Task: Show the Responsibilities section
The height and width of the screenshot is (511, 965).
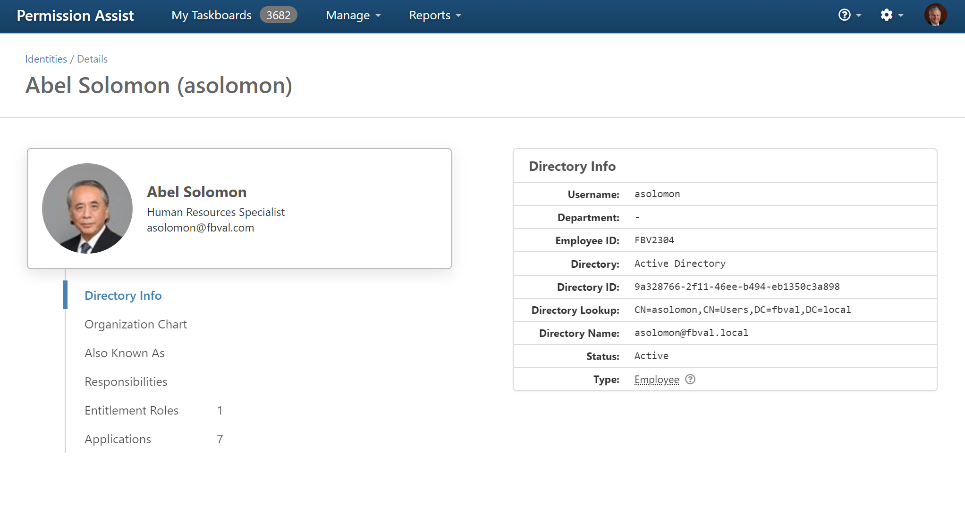Action: [x=126, y=382]
